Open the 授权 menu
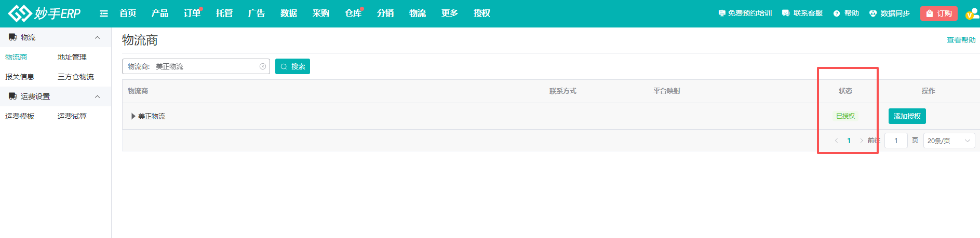Viewport: 980px width, 238px height. click(482, 13)
